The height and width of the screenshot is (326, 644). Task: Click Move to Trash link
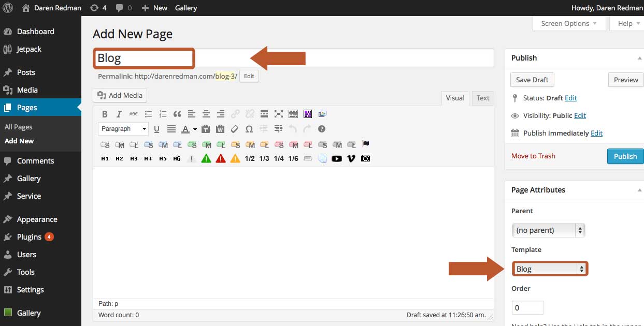(533, 156)
